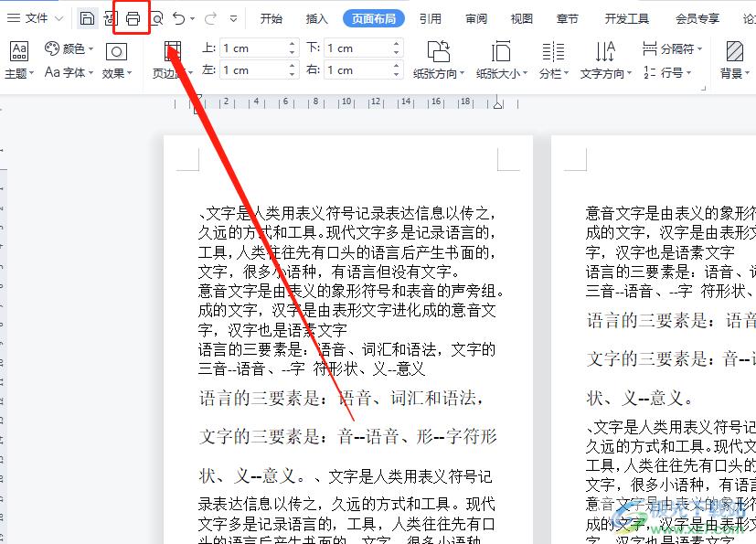
Task: Click the export to PDF icon
Action: (x=111, y=19)
